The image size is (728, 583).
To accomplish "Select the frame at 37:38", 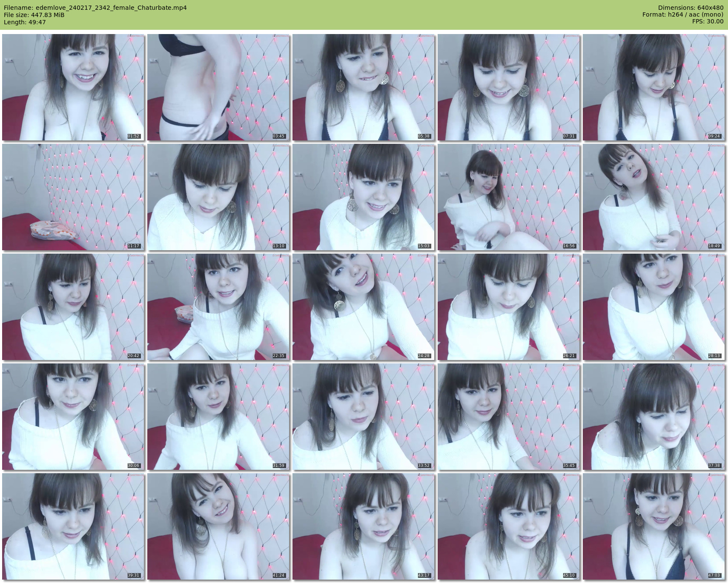I will pyautogui.click(x=653, y=417).
